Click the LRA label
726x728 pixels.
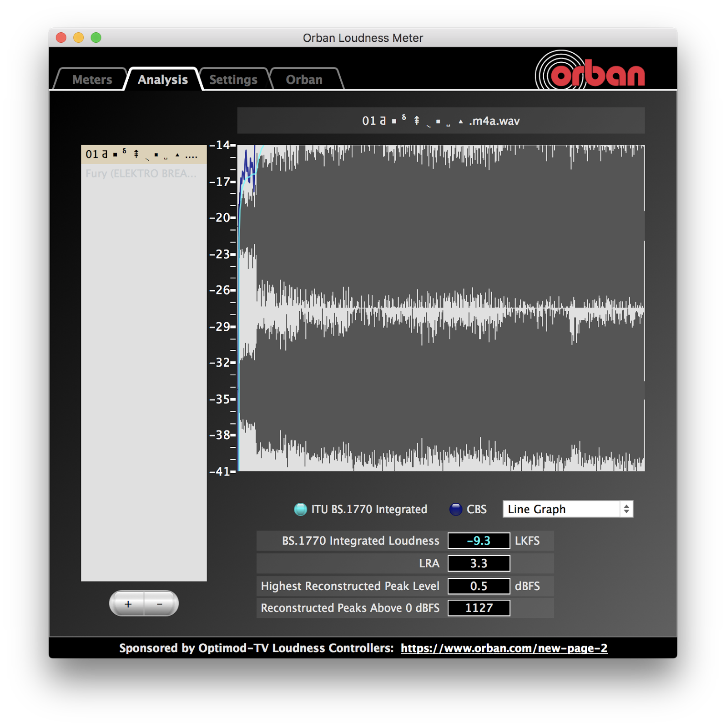point(429,563)
